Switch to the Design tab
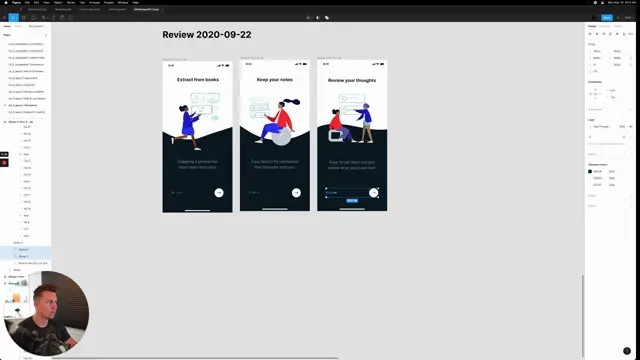This screenshot has height=360, width=640. coord(592,26)
